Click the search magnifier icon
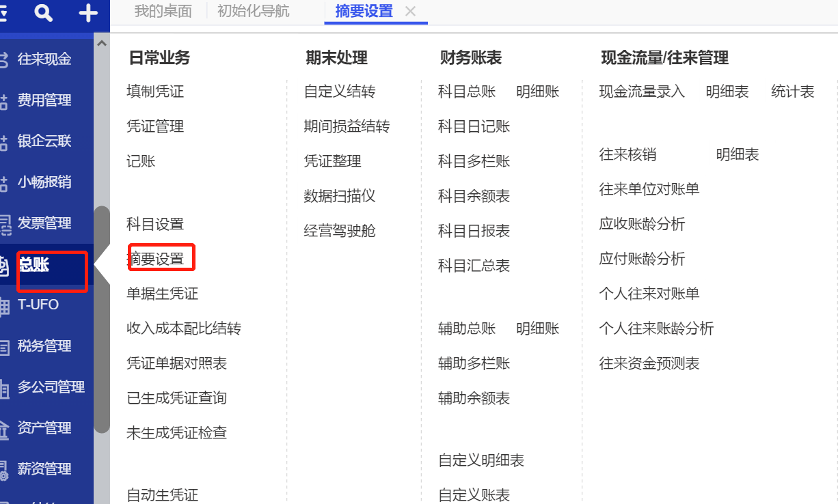The image size is (838, 504). click(x=44, y=12)
